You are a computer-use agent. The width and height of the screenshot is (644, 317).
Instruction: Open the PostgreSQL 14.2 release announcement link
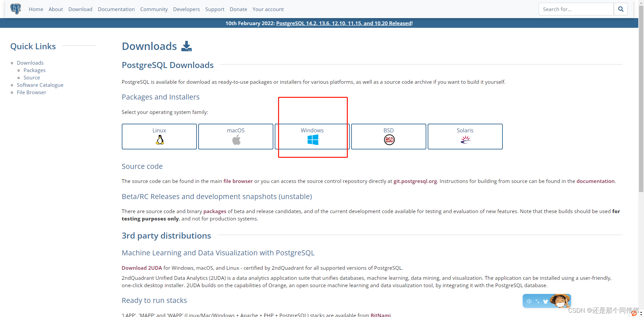click(344, 23)
